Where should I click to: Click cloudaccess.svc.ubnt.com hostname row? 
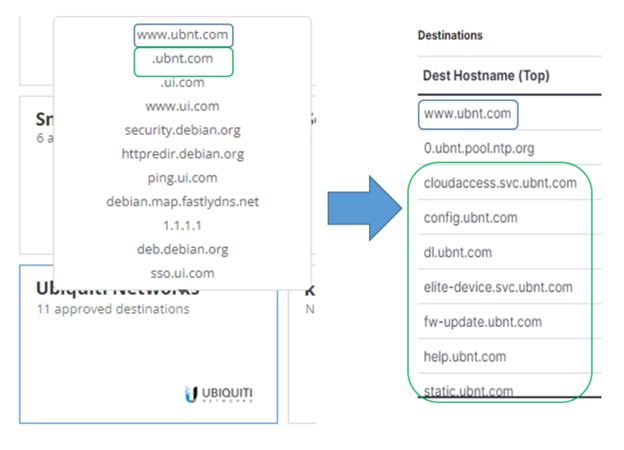click(x=509, y=183)
